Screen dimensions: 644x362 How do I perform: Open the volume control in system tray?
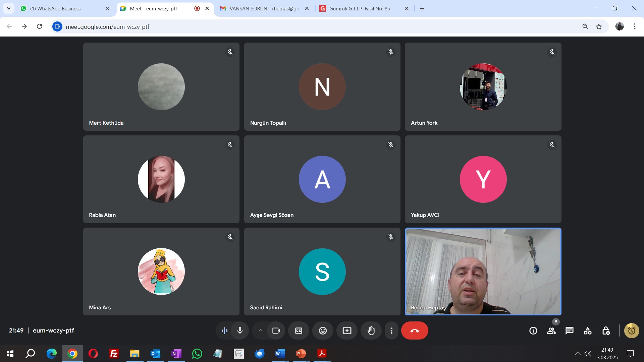tap(588, 354)
